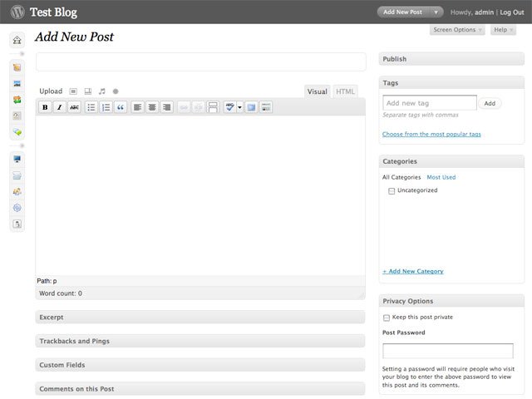The width and height of the screenshot is (532, 399).
Task: Switch to the Visual editor tab
Action: point(318,91)
